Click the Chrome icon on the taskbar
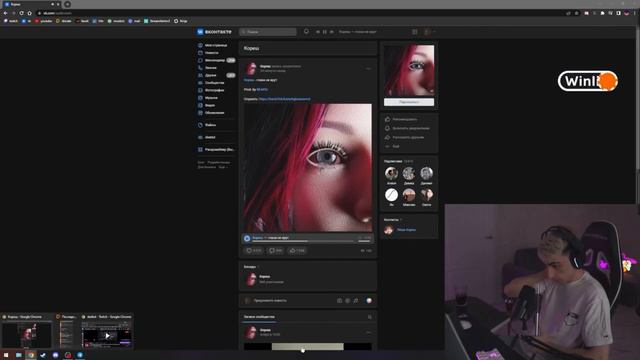 coord(31,355)
